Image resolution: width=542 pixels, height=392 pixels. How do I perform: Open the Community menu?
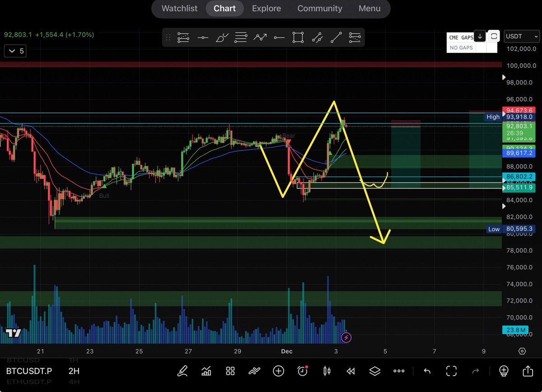point(320,9)
